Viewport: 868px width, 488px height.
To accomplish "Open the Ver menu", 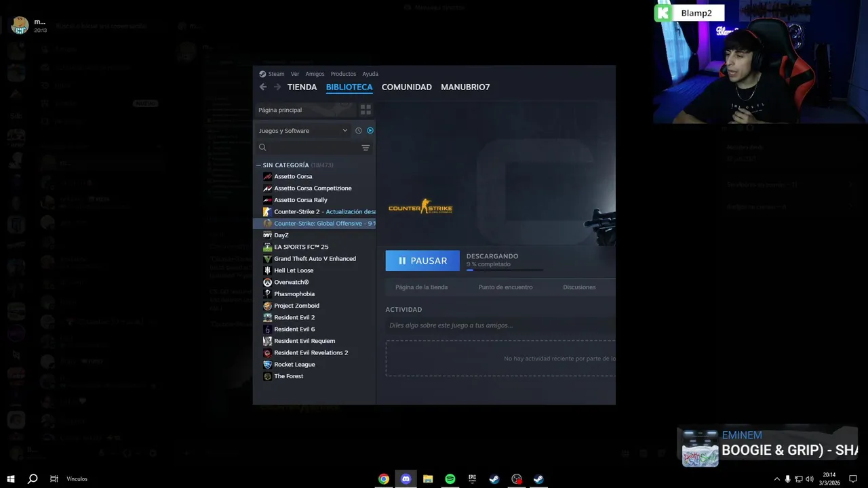I will pyautogui.click(x=295, y=74).
